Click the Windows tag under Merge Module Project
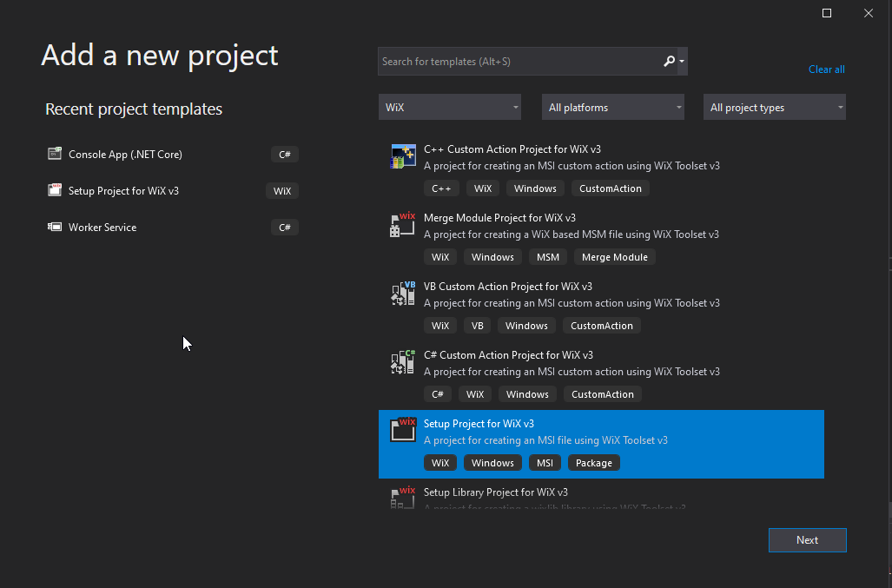The height and width of the screenshot is (588, 892). coord(492,257)
